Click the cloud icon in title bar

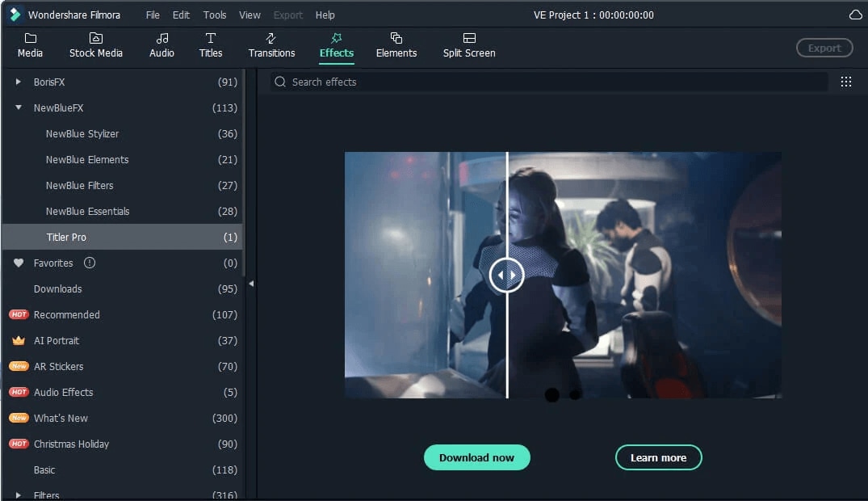pyautogui.click(x=855, y=15)
